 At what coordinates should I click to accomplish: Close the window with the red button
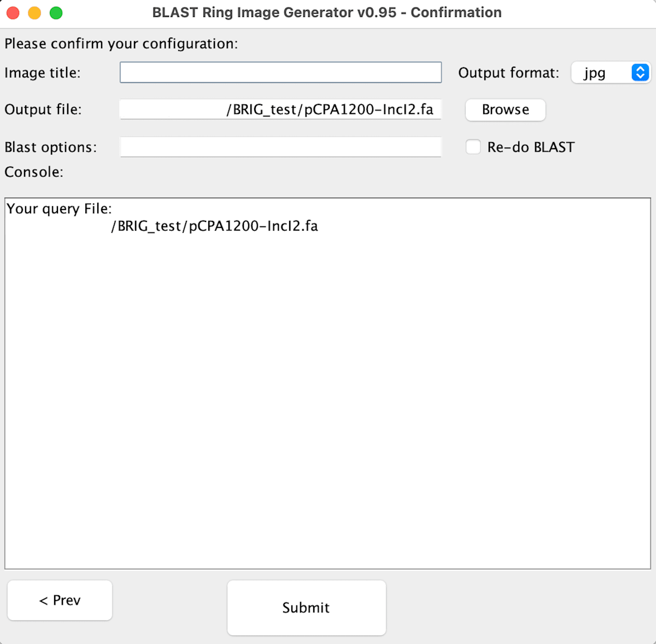click(13, 13)
